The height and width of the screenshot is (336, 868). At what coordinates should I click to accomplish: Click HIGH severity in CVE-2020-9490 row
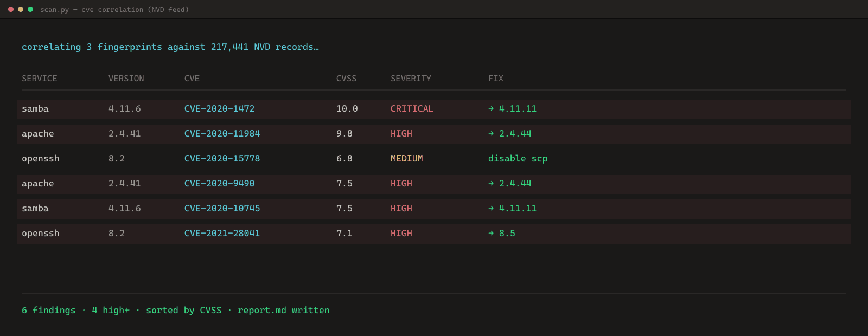point(401,184)
